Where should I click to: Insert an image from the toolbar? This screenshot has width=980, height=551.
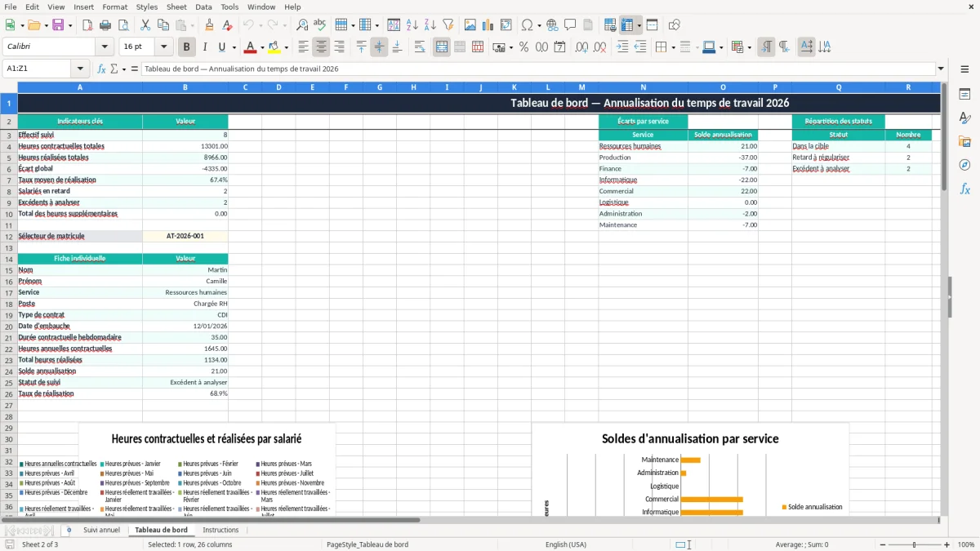click(470, 25)
